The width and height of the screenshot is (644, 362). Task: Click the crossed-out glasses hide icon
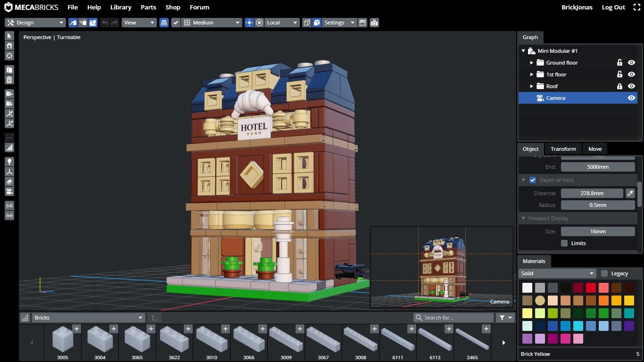pyautogui.click(x=9, y=206)
